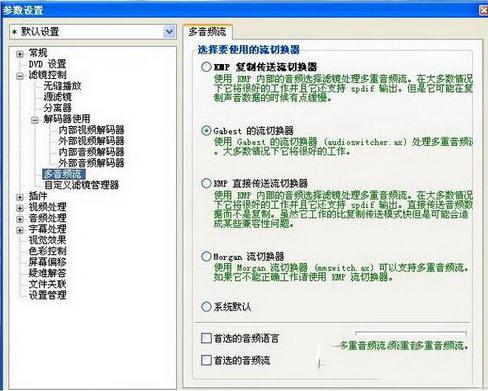Screen dimensions: 488x391
Task: Select Gabest 的流切换器 radio option
Action: coord(206,130)
